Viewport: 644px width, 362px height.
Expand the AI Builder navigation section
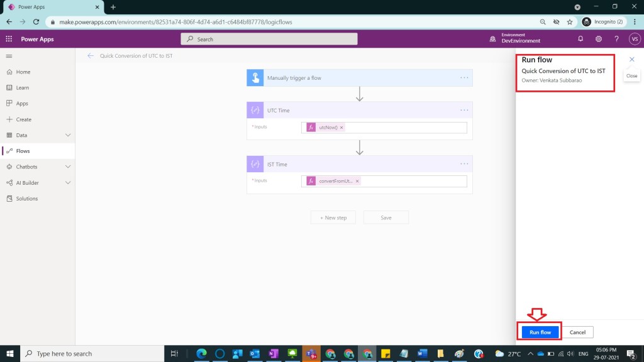tap(68, 183)
